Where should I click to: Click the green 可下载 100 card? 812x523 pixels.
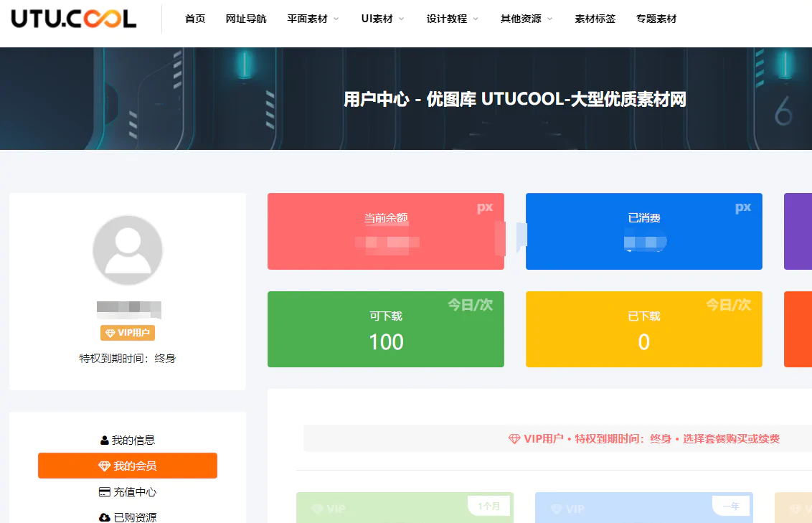(x=386, y=329)
